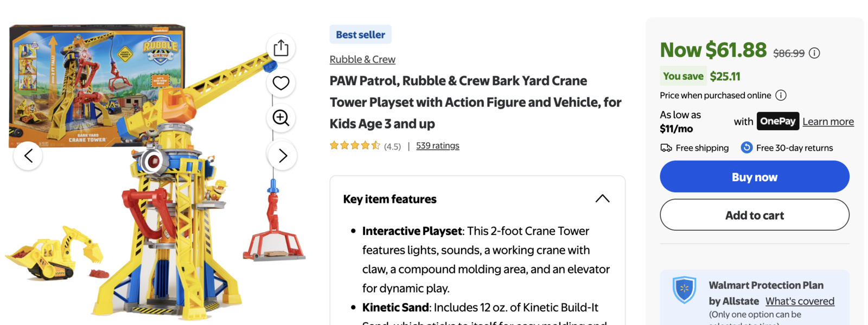Collapse the Key item features section
This screenshot has width=868, height=325.
(602, 199)
